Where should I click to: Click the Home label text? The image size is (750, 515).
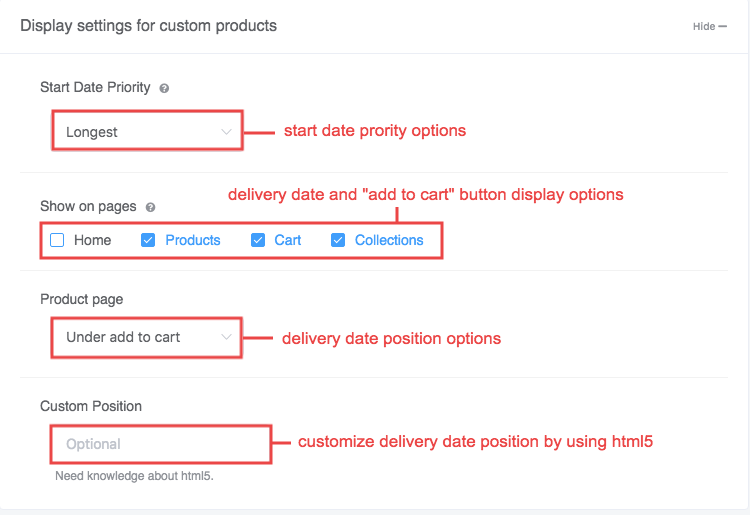pos(92,240)
